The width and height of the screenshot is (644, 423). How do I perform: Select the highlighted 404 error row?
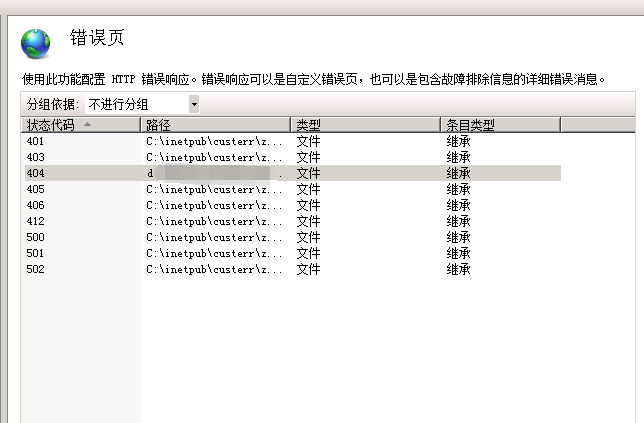pyautogui.click(x=35, y=173)
